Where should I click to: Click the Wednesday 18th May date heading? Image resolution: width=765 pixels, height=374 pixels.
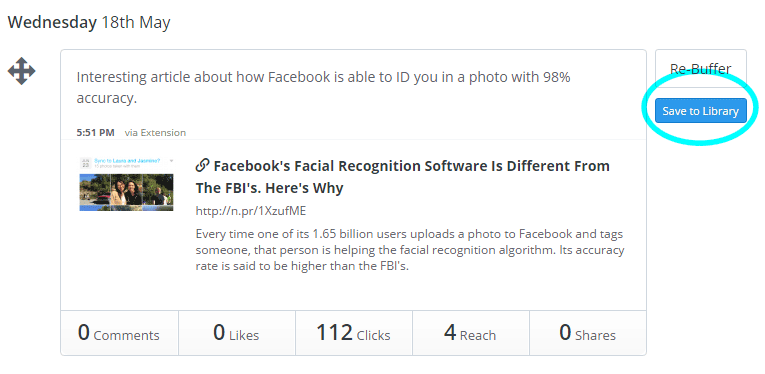pyautogui.click(x=89, y=23)
